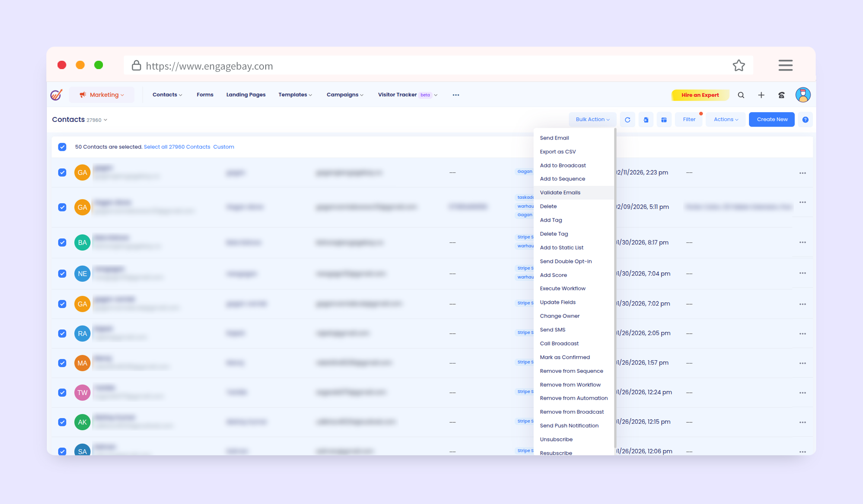
Task: Click the browser address bar URL
Action: (209, 66)
